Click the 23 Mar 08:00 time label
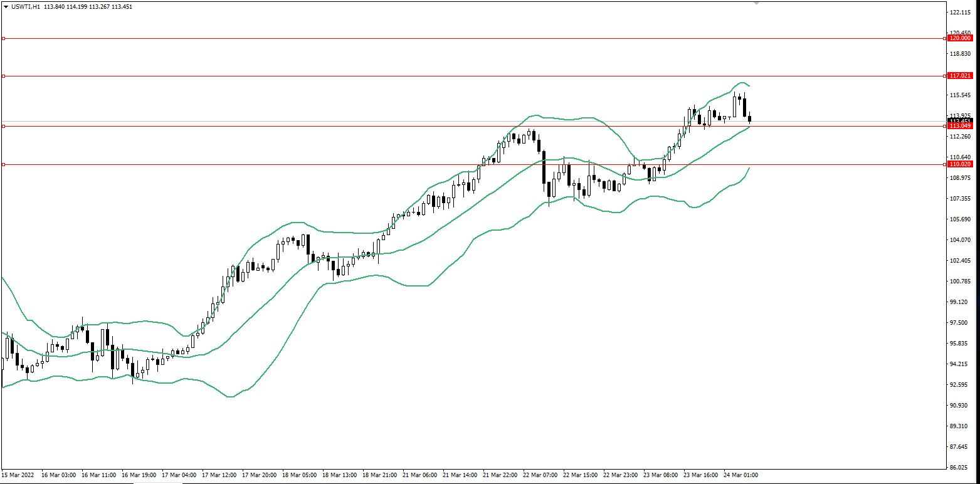The height and width of the screenshot is (484, 980). coord(660,475)
